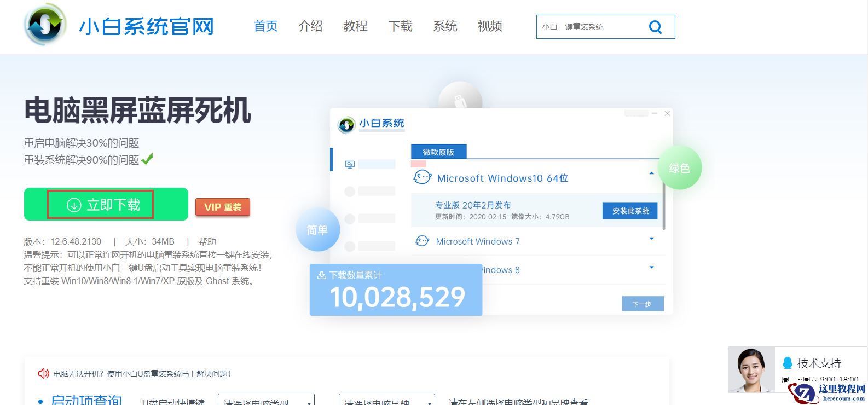868x405 pixels.
Task: Select the 微软原版 tab in the preview
Action: point(438,152)
